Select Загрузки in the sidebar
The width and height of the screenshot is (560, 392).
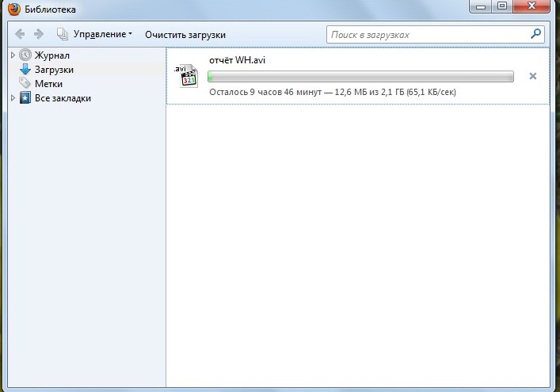pos(54,70)
